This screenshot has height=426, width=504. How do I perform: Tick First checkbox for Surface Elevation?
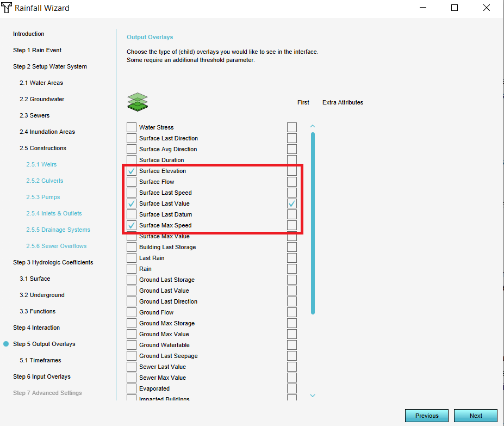coord(292,171)
